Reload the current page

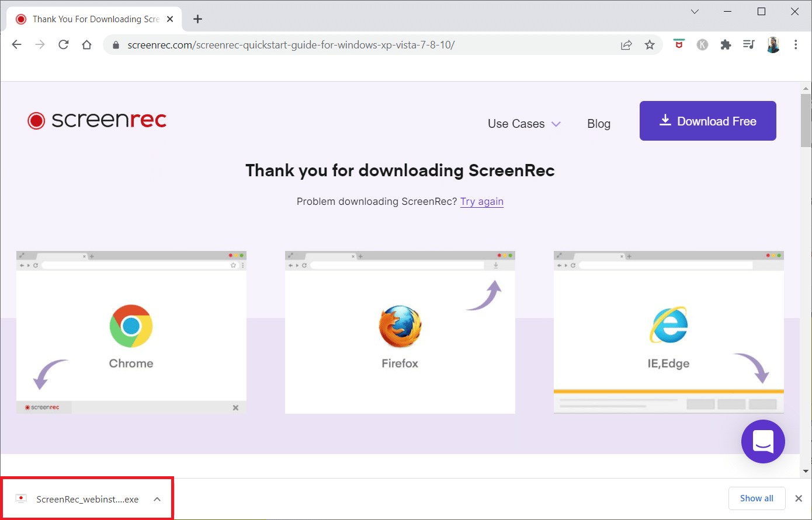(64, 45)
